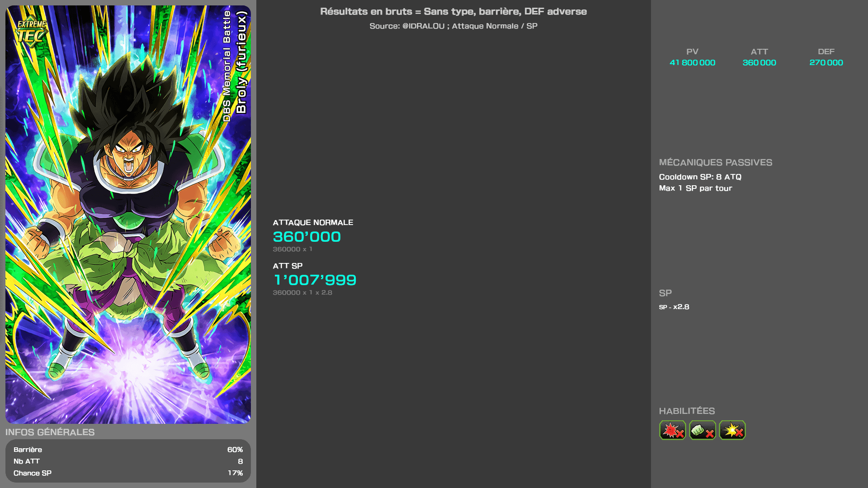Click the "Cooldown SP: 8 ATQ" line
Screen dimensions: 868x488
tap(700, 177)
